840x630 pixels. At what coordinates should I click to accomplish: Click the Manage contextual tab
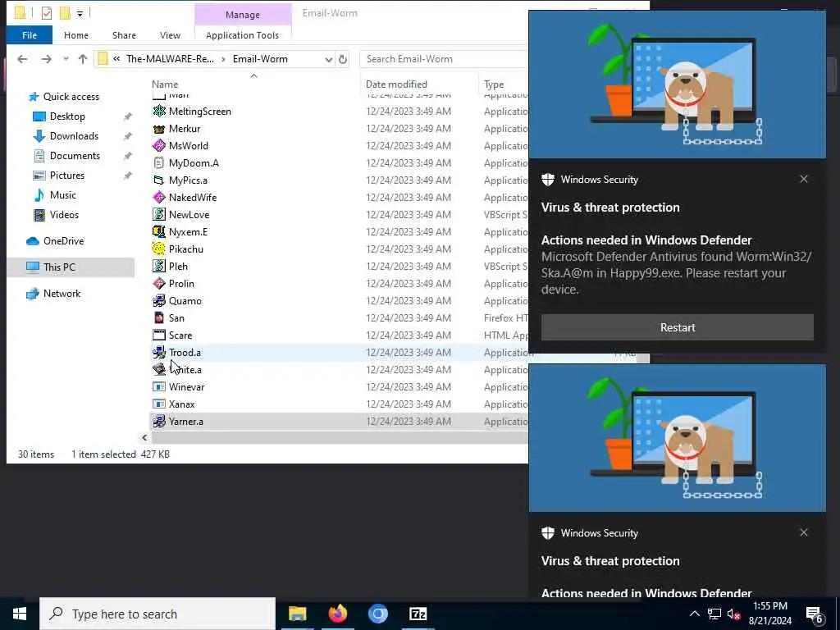point(243,15)
